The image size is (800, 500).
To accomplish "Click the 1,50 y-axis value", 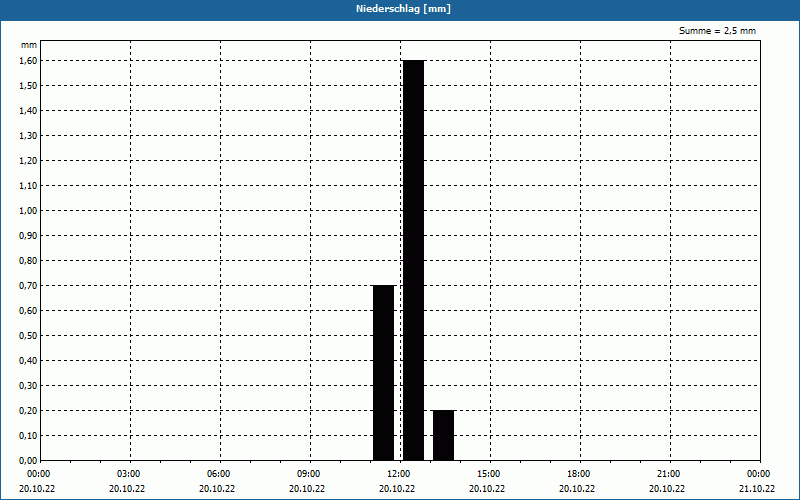I will [x=28, y=85].
